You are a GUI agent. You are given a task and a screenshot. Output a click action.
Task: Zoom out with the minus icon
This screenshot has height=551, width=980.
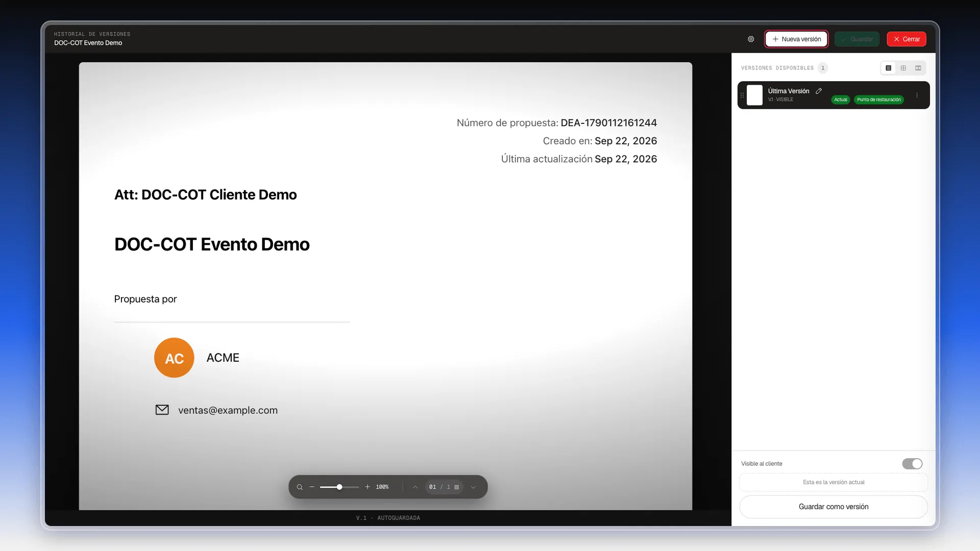coord(312,487)
